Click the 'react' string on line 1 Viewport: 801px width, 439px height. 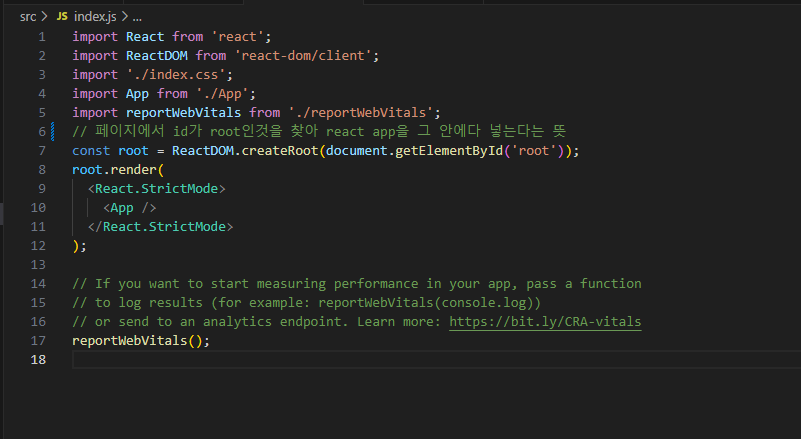coord(238,37)
